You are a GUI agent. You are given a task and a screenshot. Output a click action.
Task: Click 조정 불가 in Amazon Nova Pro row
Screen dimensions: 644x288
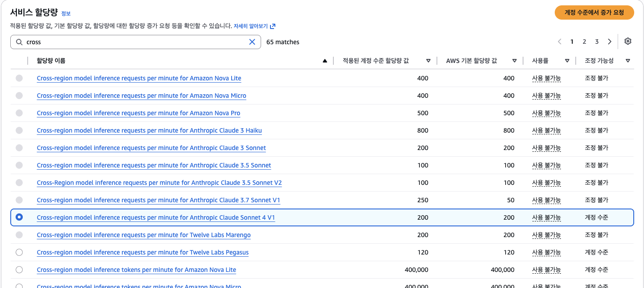596,113
